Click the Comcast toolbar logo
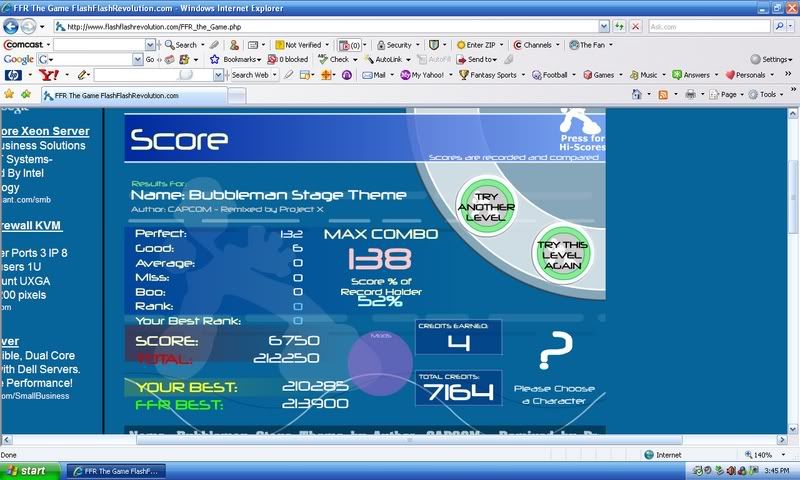Image resolution: width=800 pixels, height=480 pixels. pos(25,45)
